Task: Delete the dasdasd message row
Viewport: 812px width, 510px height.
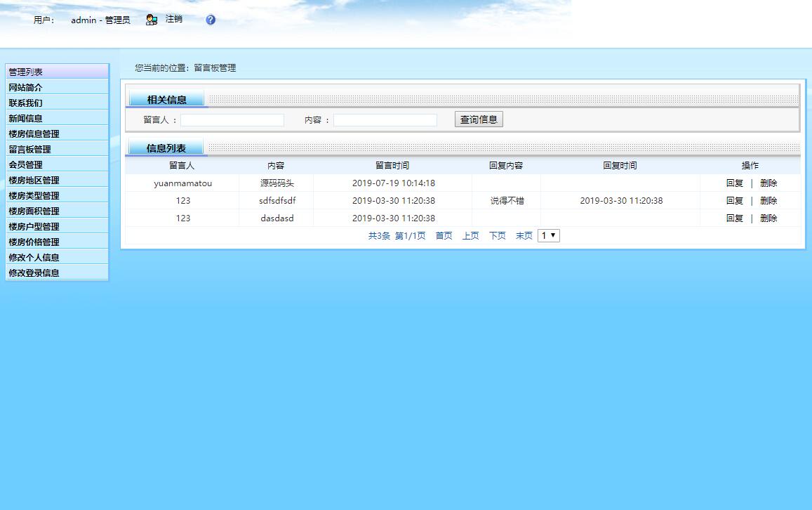Action: 768,218
